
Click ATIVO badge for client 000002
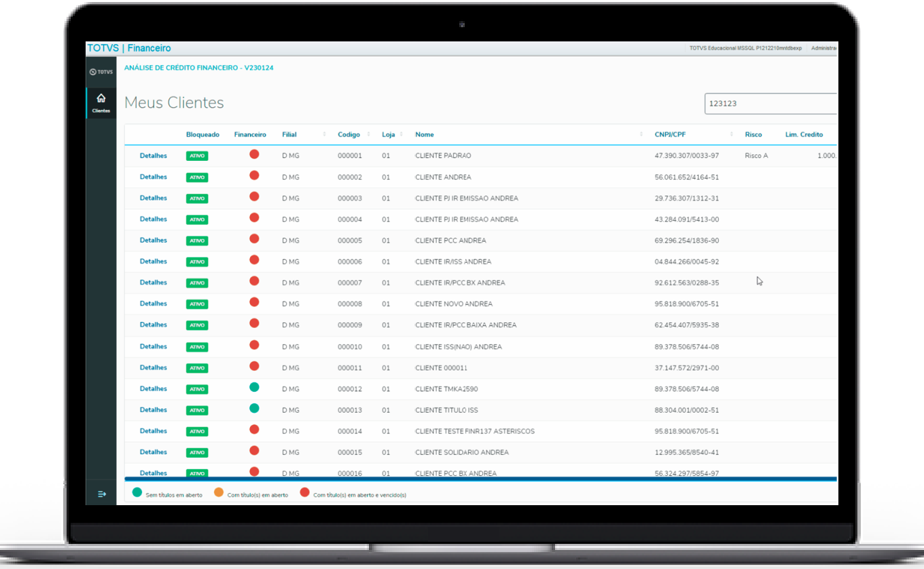tap(197, 177)
